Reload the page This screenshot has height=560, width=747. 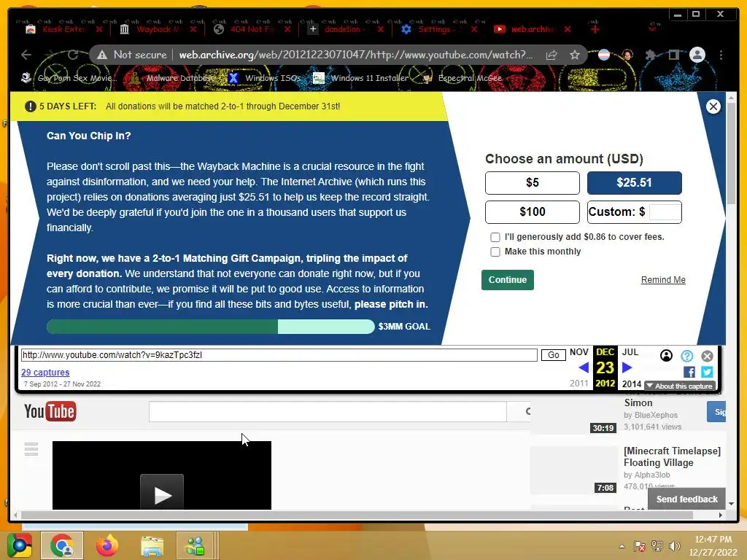[x=72, y=55]
